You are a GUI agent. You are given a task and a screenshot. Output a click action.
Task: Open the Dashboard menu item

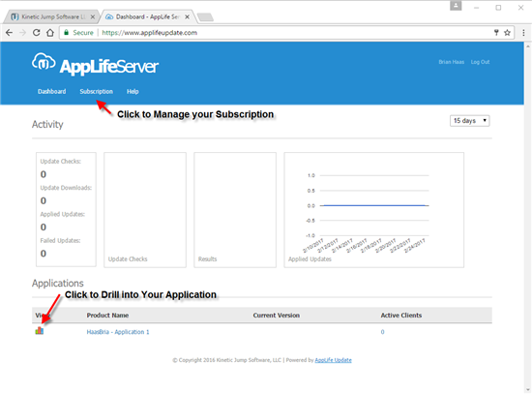click(52, 91)
